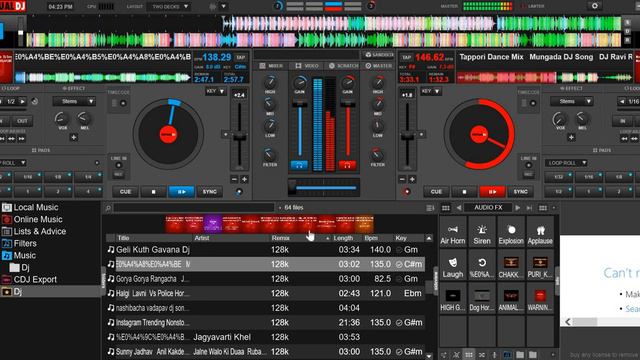The image size is (640, 360).
Task: Switch mixer panel to SCRATCH tab
Action: coord(343,65)
